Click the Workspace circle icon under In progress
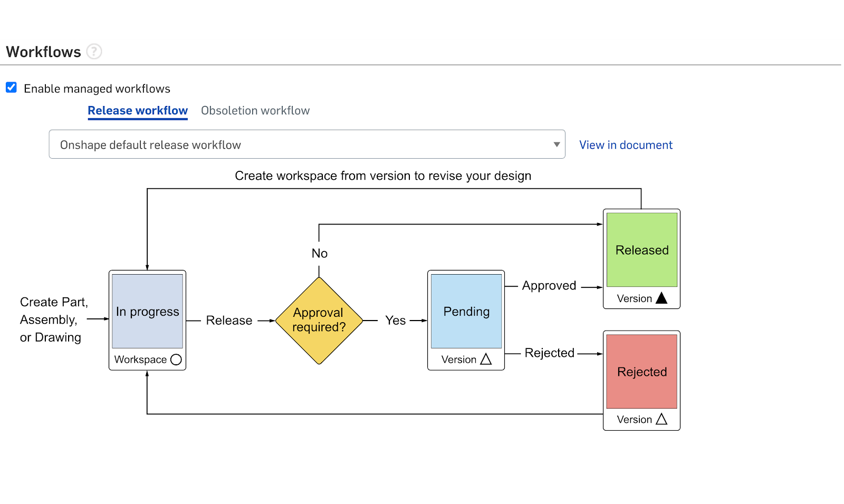Image resolution: width=844 pixels, height=504 pixels. pos(176,360)
